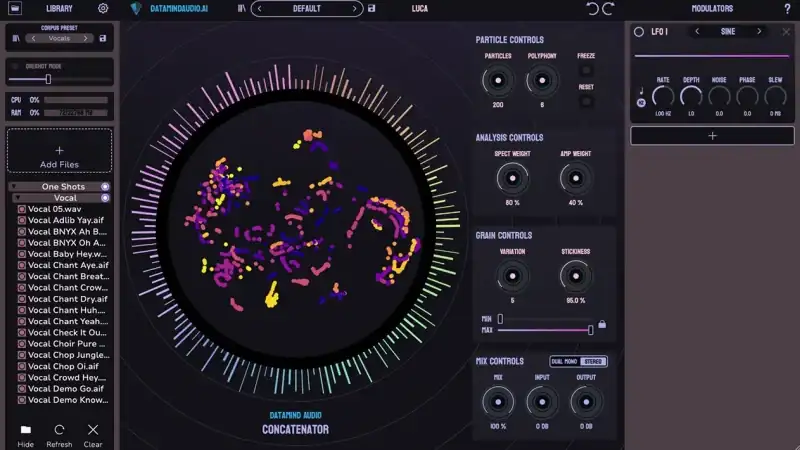Collapse the One Shots folder triangle

click(x=14, y=187)
